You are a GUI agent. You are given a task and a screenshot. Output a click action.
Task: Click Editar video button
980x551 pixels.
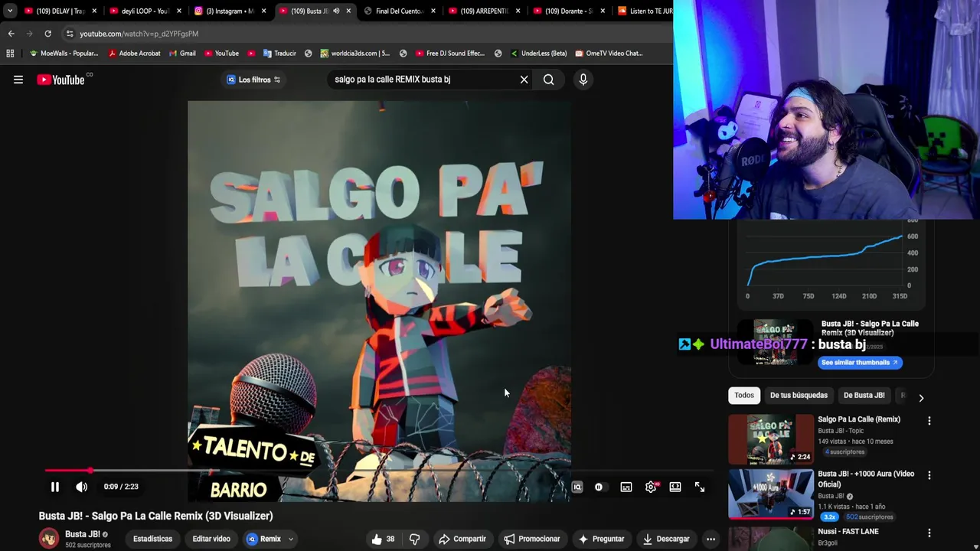[x=211, y=539]
